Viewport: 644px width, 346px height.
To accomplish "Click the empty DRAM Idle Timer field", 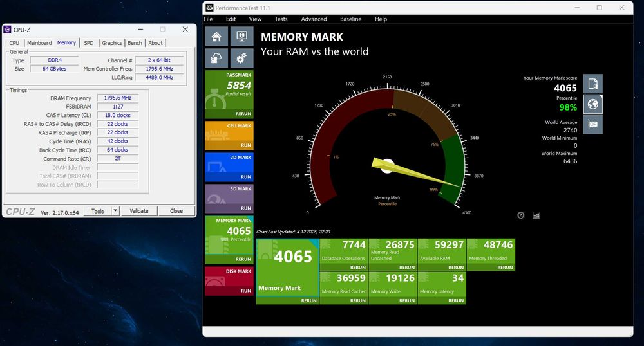I will click(x=117, y=167).
